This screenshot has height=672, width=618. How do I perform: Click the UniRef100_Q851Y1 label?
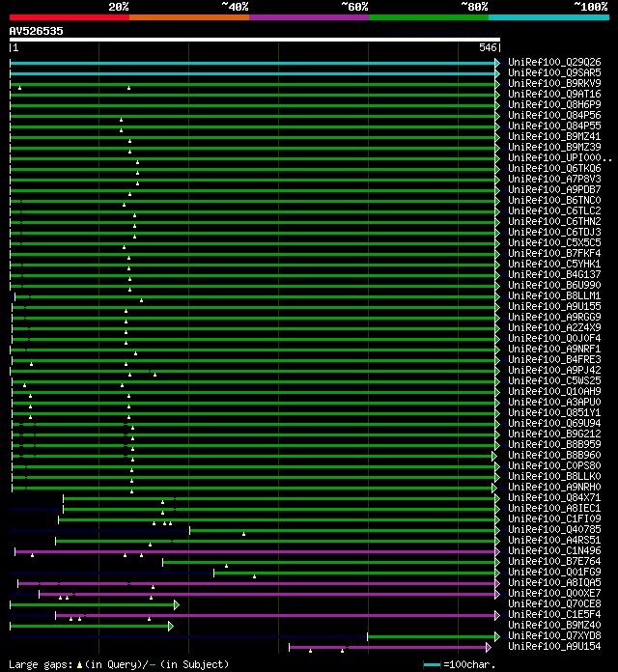[554, 412]
